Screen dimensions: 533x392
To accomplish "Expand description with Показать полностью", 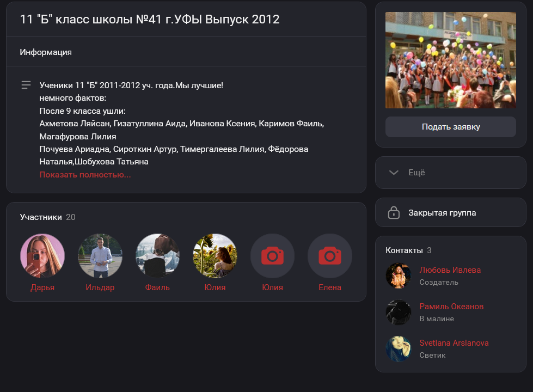I will coord(85,175).
